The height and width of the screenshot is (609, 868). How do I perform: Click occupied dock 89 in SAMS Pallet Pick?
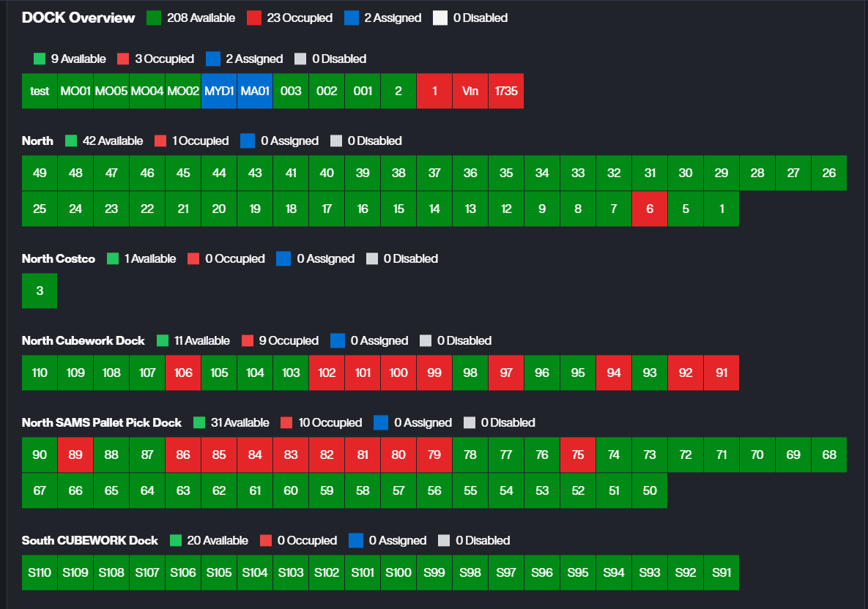point(75,455)
